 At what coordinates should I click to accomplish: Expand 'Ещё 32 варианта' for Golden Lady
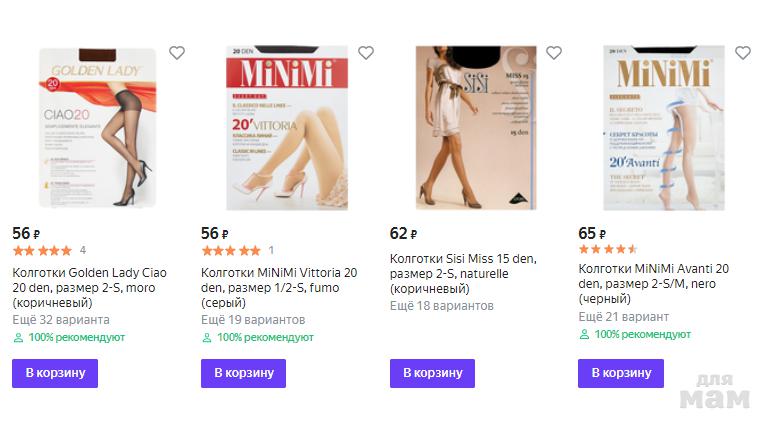pyautogui.click(x=61, y=320)
